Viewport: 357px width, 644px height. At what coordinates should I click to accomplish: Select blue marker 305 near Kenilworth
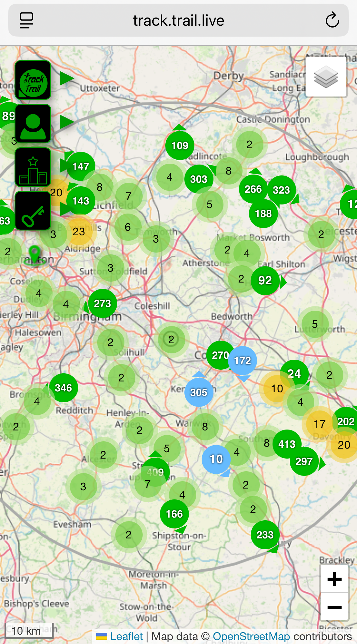point(199,392)
